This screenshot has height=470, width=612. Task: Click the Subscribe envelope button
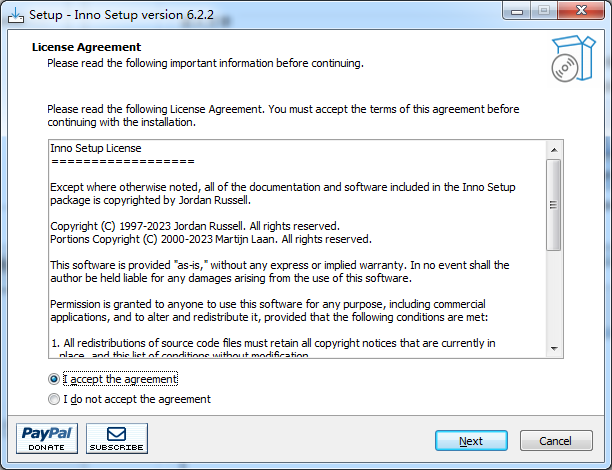click(x=116, y=439)
